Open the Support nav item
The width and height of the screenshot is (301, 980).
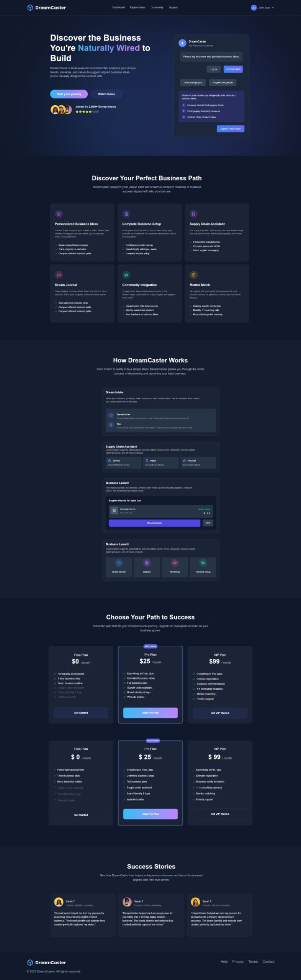pos(173,7)
